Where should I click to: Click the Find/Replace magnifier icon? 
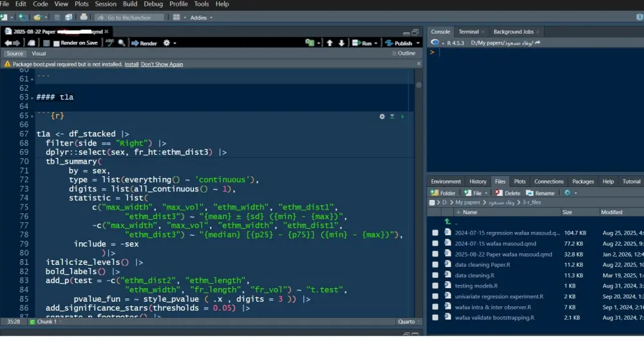coord(122,43)
